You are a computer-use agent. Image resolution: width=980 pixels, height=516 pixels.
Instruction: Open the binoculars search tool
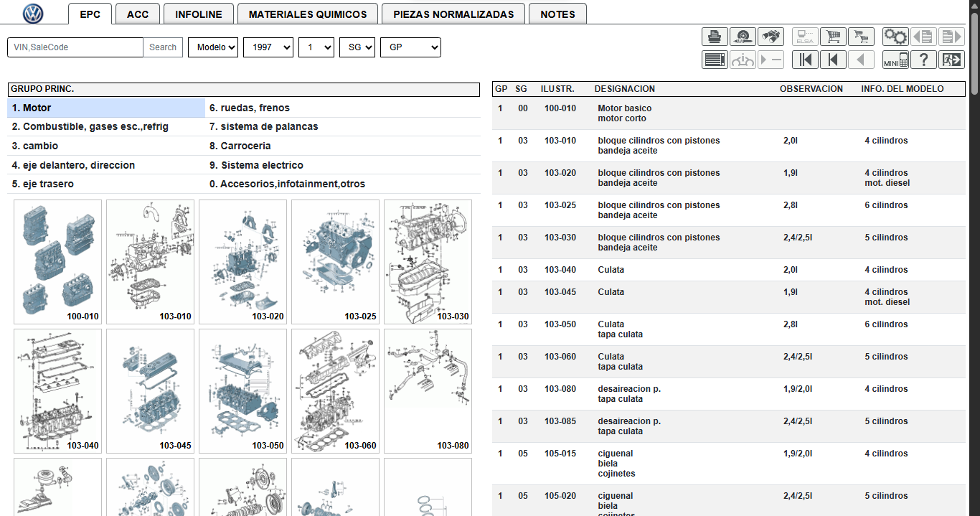[771, 37]
